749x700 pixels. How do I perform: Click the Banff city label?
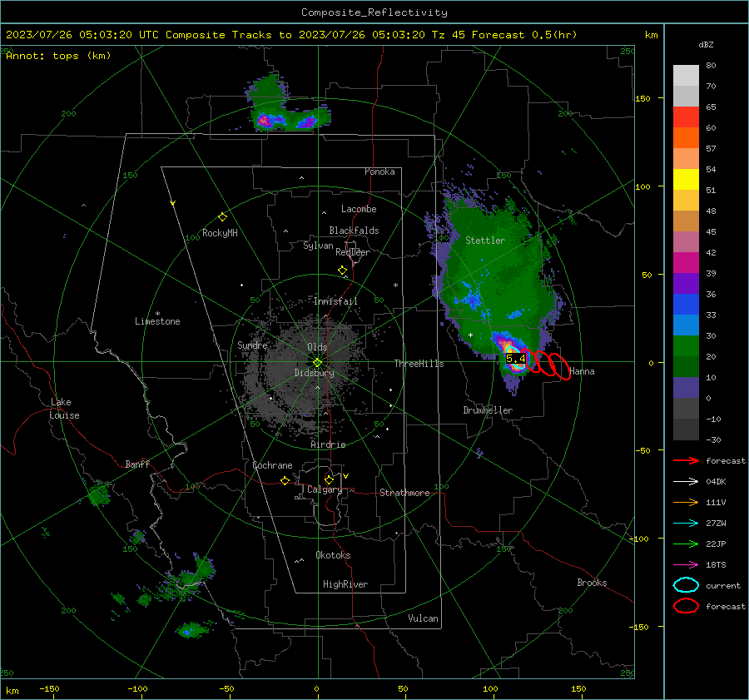click(137, 464)
